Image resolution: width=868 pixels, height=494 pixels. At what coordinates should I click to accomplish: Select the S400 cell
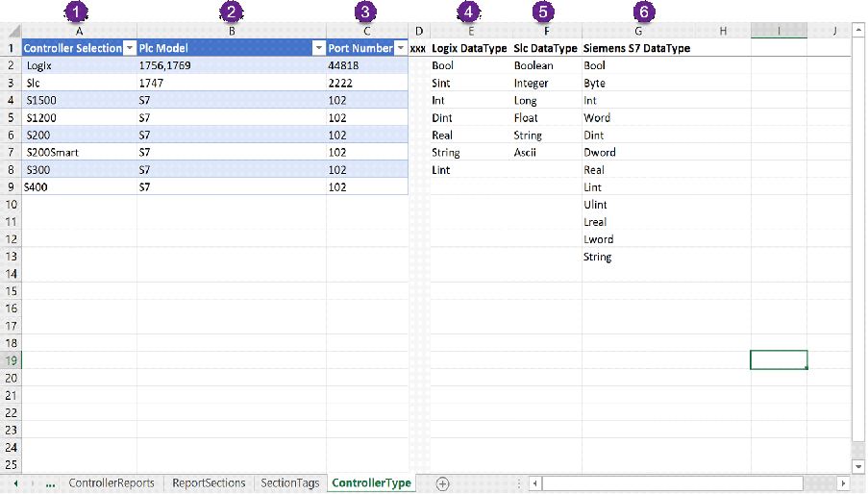pyautogui.click(x=79, y=187)
